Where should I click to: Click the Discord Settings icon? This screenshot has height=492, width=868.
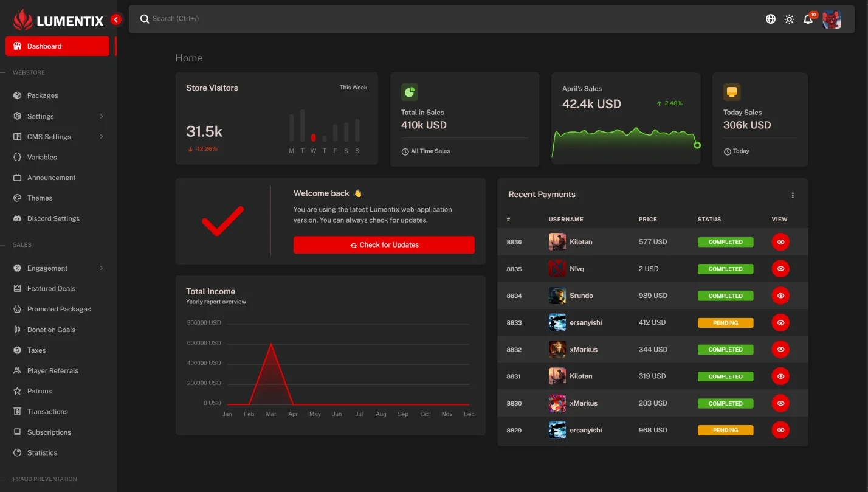coord(17,218)
